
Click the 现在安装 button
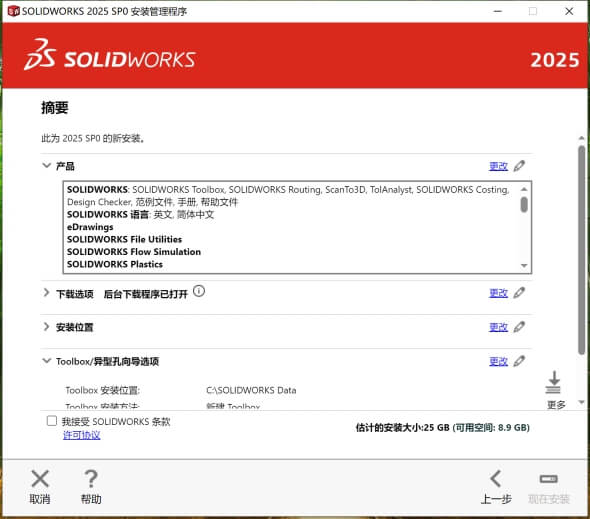(549, 489)
